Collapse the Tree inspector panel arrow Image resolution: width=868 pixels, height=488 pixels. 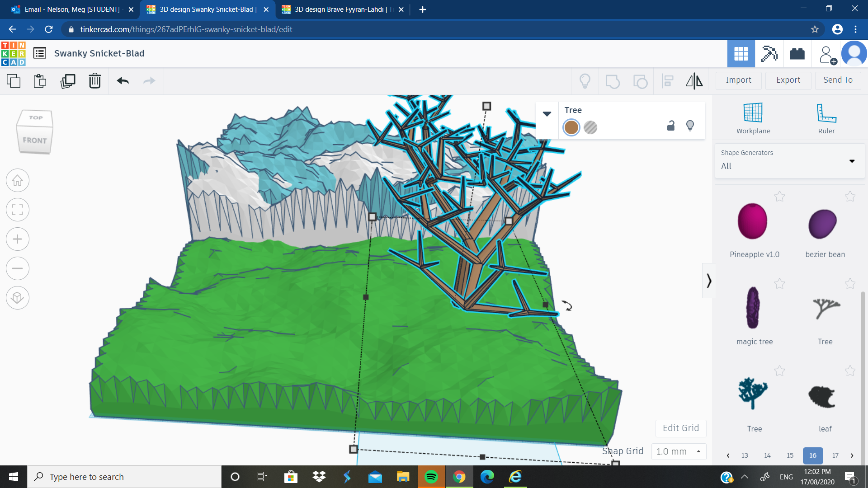click(547, 113)
